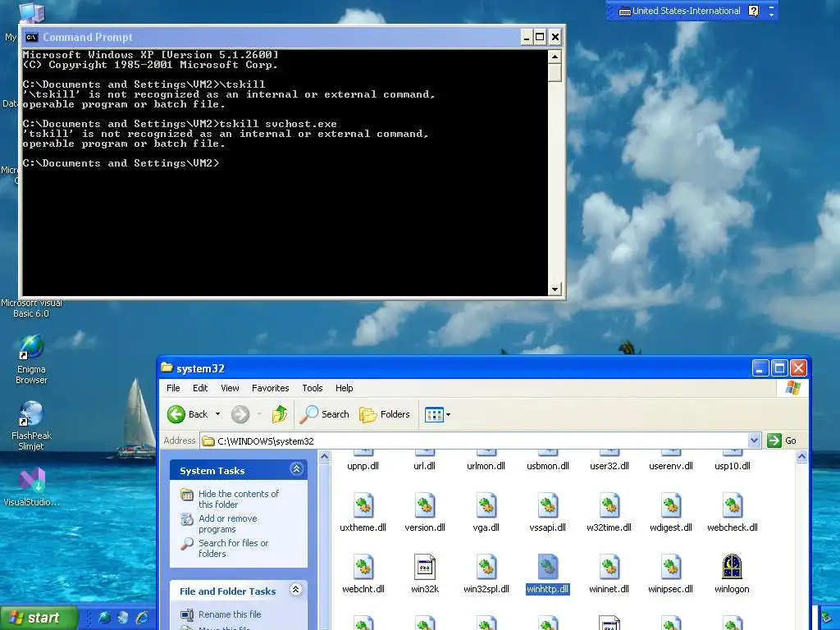The height and width of the screenshot is (630, 840).
Task: Click the upnp.dll file name
Action: click(363, 466)
